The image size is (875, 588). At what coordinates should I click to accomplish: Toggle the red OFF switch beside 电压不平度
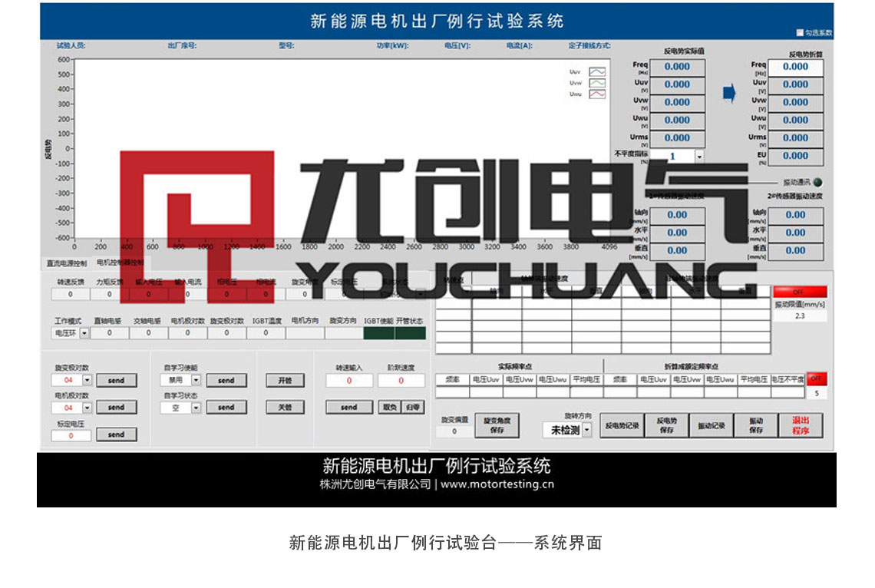(816, 378)
